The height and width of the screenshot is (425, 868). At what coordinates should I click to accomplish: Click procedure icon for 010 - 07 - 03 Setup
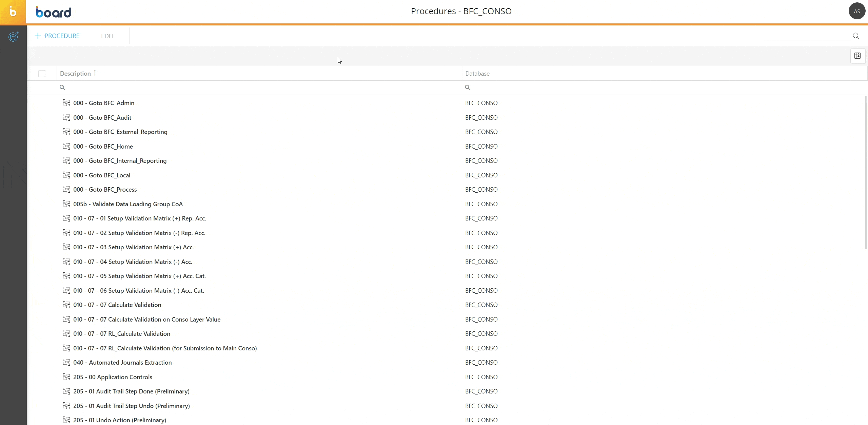66,247
